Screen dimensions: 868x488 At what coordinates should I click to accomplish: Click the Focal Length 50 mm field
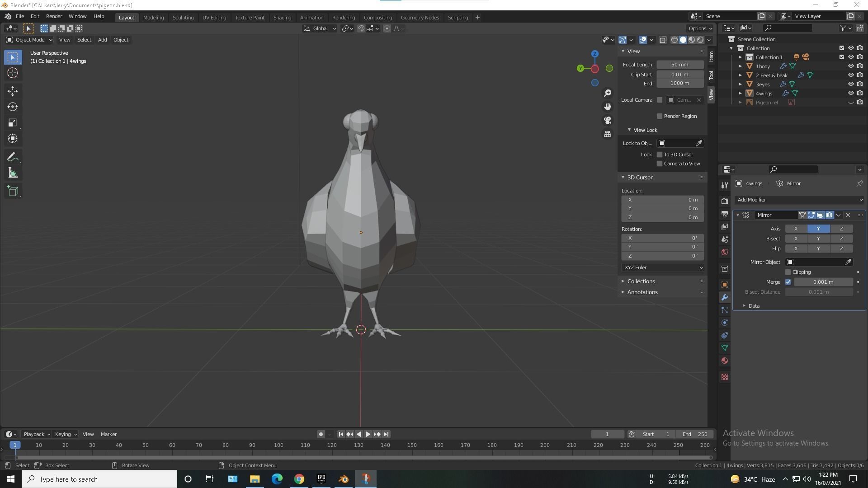pyautogui.click(x=679, y=65)
